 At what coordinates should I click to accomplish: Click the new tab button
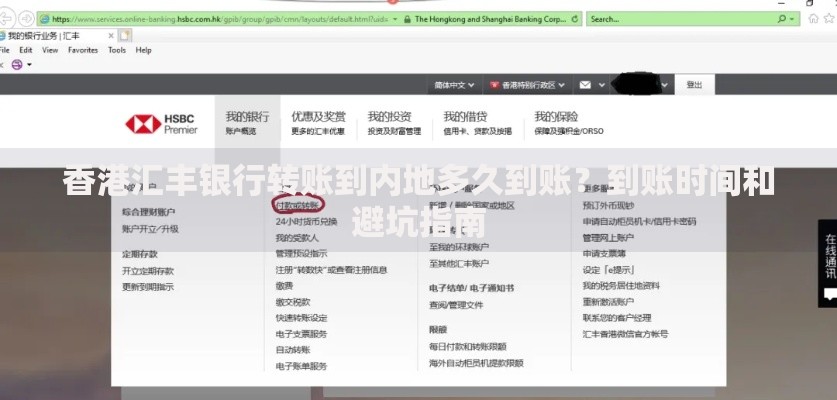[x=125, y=36]
